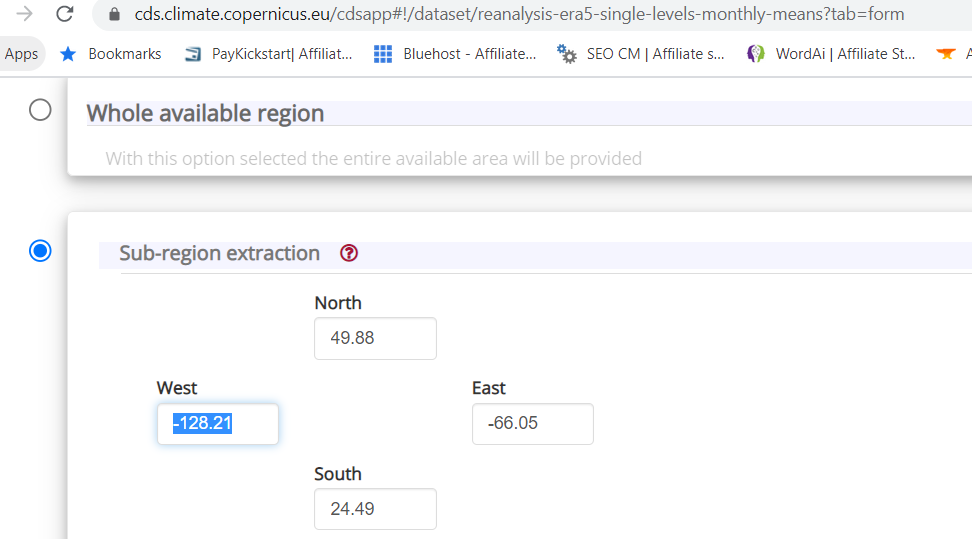The image size is (972, 539).
Task: Open the SEO CM Affiliate bookmark
Action: click(641, 54)
